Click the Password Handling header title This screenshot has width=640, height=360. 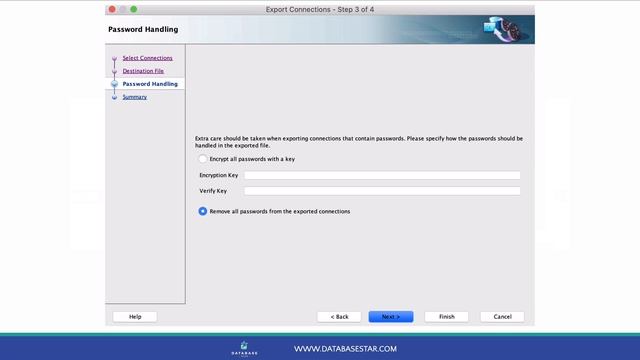pyautogui.click(x=143, y=29)
